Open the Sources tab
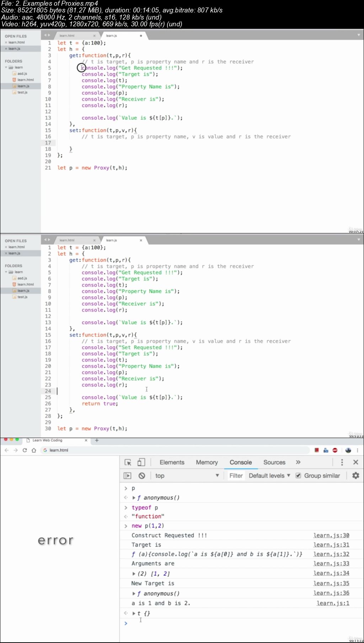364x643 pixels. pos(274,462)
